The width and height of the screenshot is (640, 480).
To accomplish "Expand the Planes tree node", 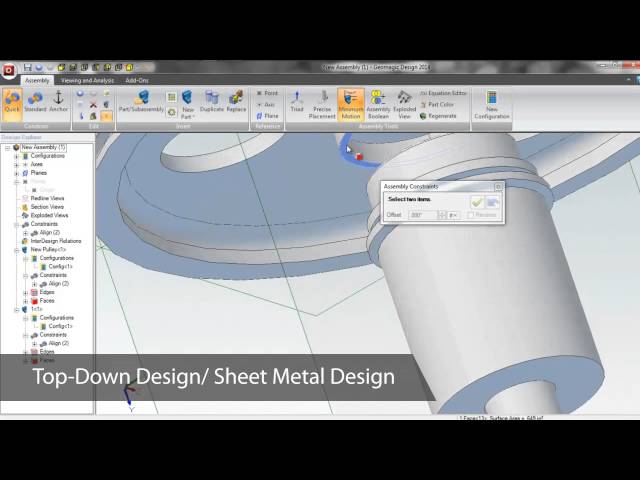I will click(x=16, y=172).
